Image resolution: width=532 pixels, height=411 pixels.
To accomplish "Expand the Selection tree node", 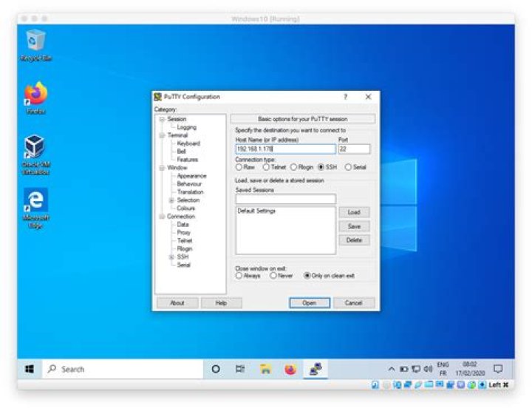I will [x=171, y=200].
